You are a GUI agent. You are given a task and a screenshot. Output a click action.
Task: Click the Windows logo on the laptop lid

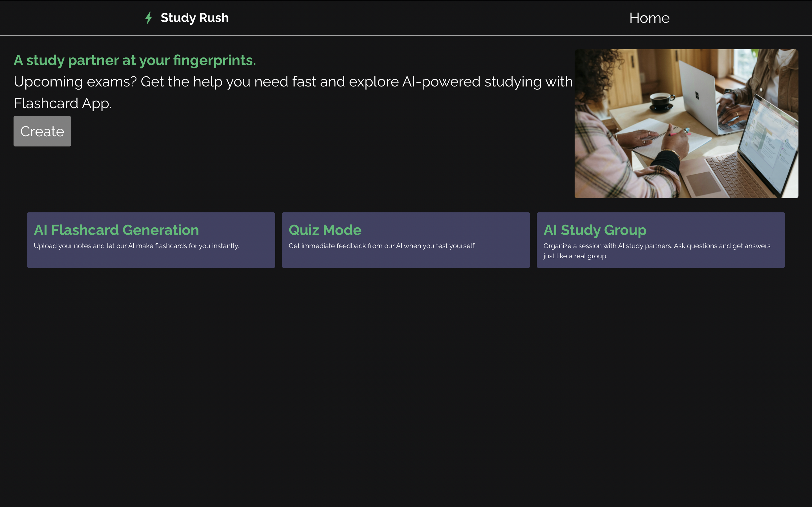coord(697,95)
